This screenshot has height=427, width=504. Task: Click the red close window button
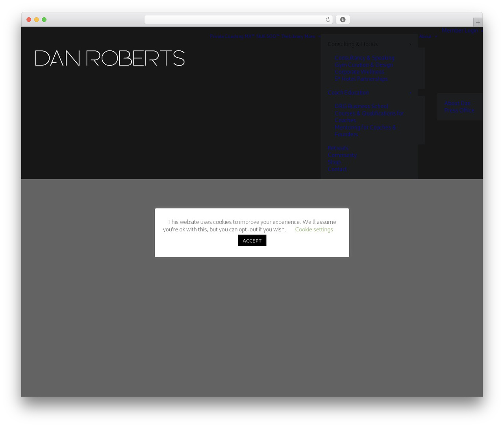(x=29, y=20)
